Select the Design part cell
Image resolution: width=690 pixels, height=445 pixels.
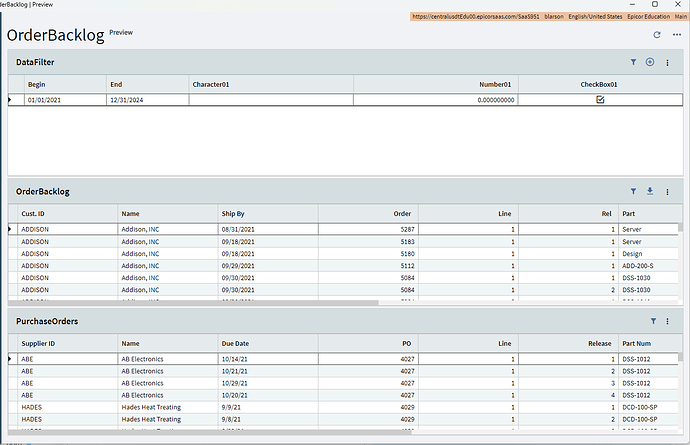point(648,254)
